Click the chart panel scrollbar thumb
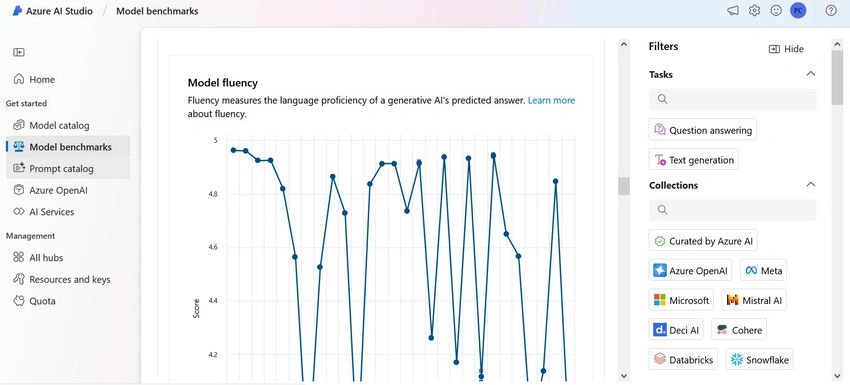 click(x=623, y=186)
